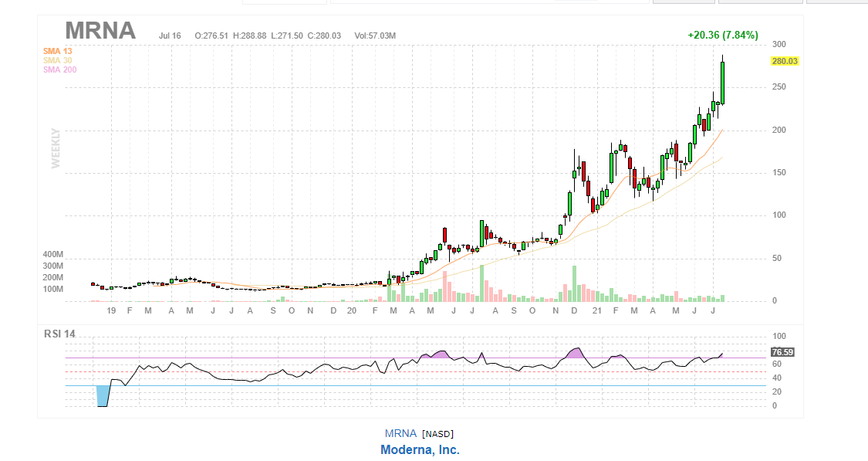Click the large MRNA chart title

pos(100,31)
